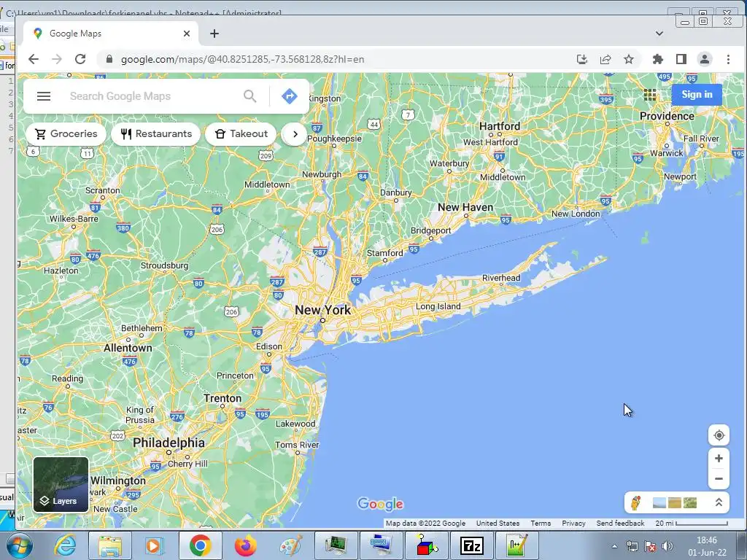This screenshot has height=560, width=747.
Task: Open Windows Explorer from taskbar
Action: coord(109,545)
